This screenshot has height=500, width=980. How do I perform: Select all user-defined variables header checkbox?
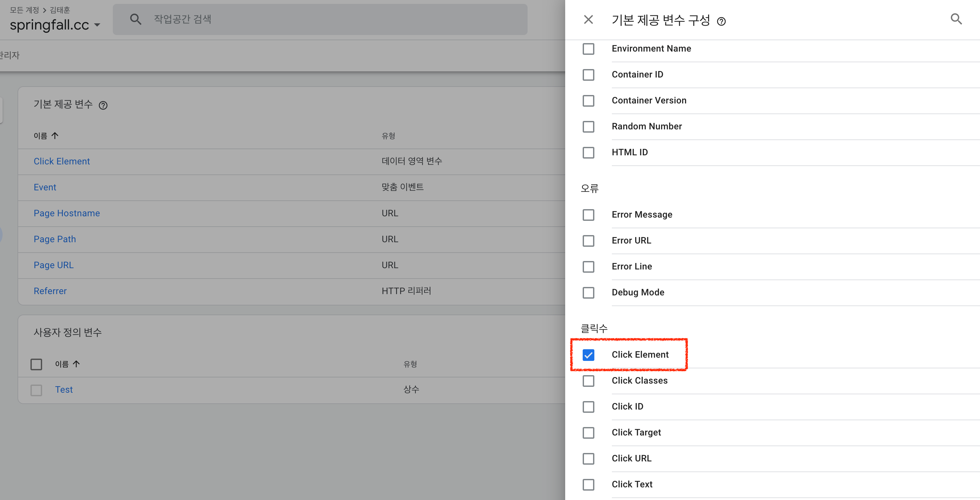36,364
